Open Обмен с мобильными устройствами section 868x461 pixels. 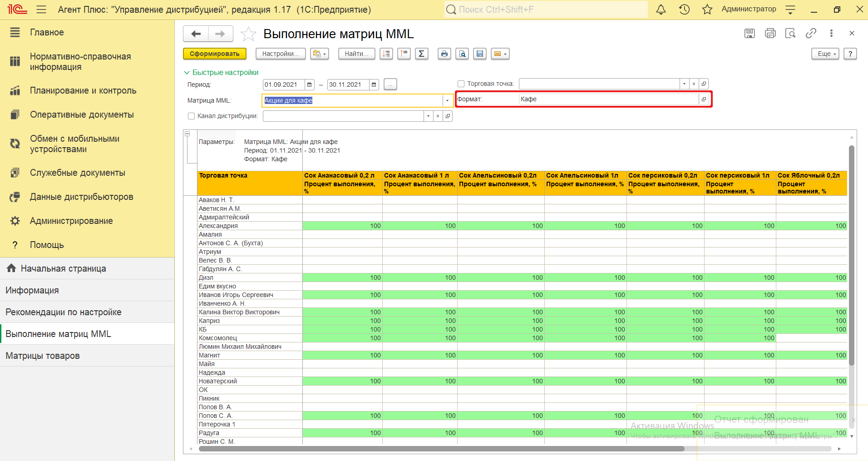click(x=74, y=144)
